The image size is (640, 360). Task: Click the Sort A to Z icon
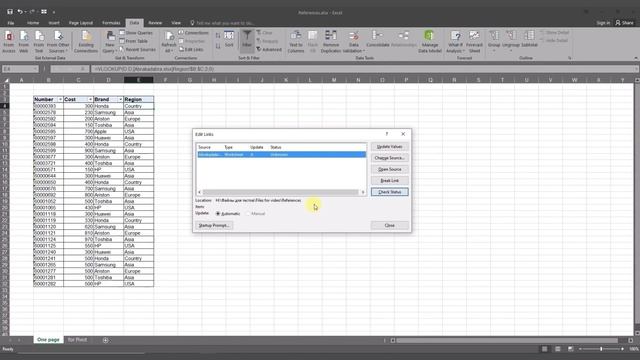pyautogui.click(x=218, y=36)
